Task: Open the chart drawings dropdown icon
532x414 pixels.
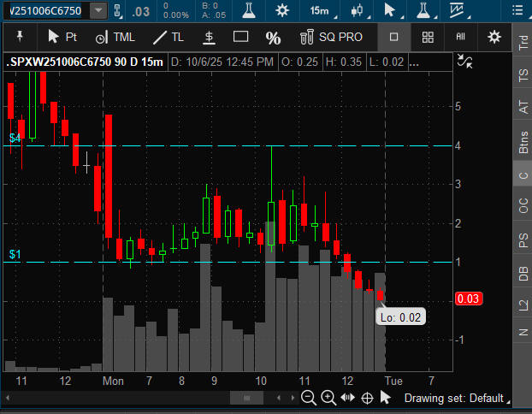Action: [459, 10]
